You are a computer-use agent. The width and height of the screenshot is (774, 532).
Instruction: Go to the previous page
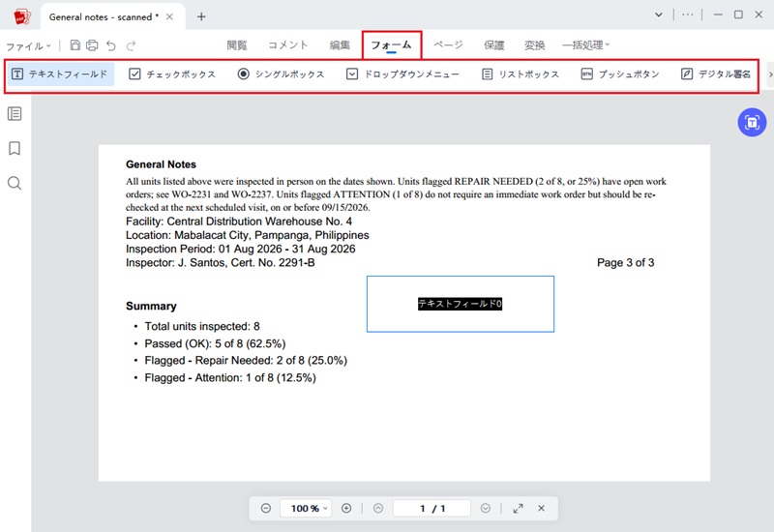(378, 509)
